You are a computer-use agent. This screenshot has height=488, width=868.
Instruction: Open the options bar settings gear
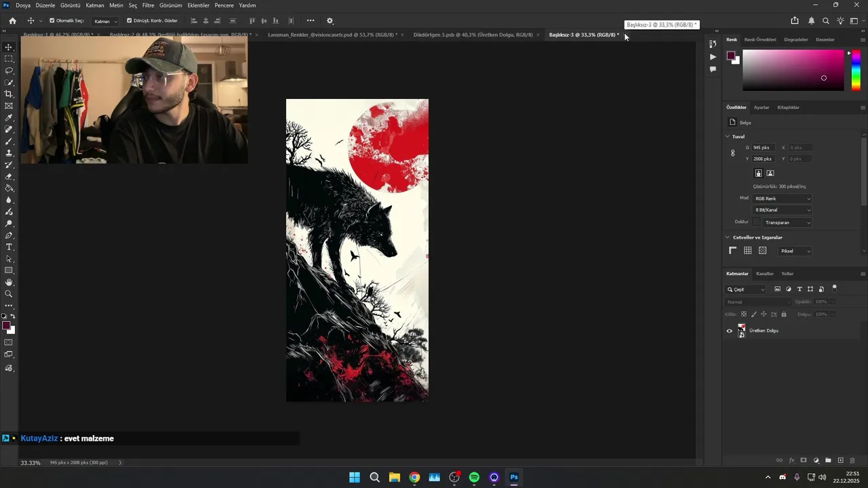click(x=330, y=21)
